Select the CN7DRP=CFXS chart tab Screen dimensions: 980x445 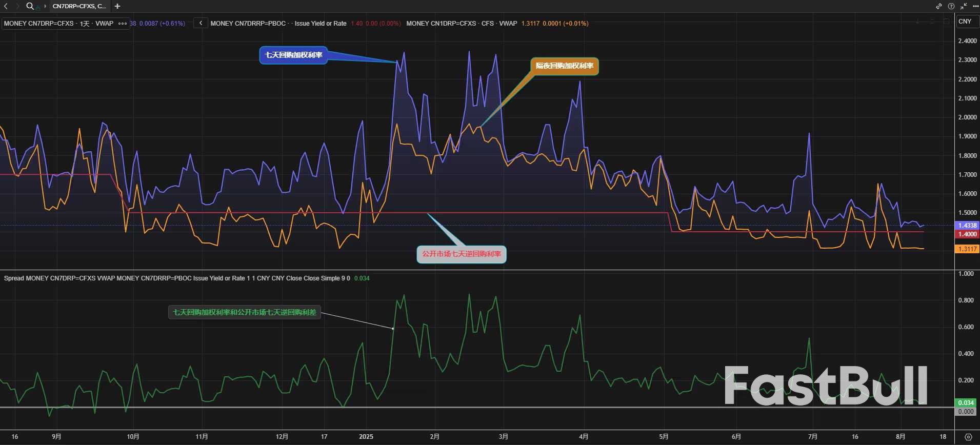click(x=79, y=6)
